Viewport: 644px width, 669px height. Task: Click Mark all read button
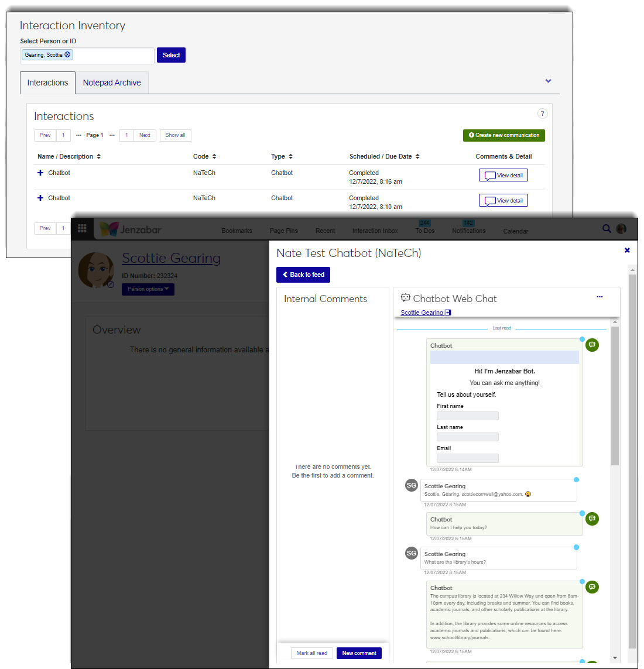click(x=311, y=653)
